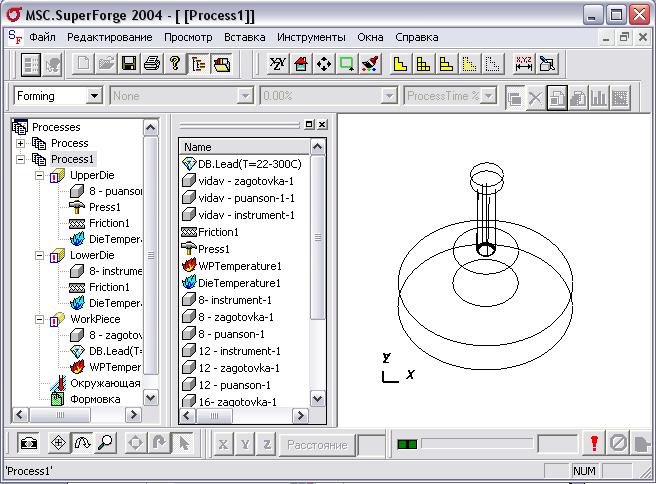This screenshot has height=484, width=656.
Task: Click the camera snapshot icon
Action: tap(28, 443)
